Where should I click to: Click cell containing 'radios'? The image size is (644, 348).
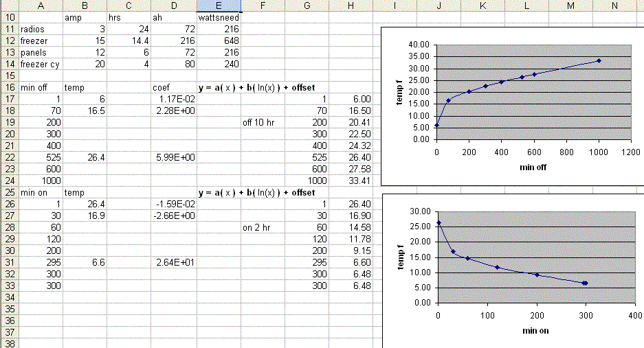click(x=41, y=29)
